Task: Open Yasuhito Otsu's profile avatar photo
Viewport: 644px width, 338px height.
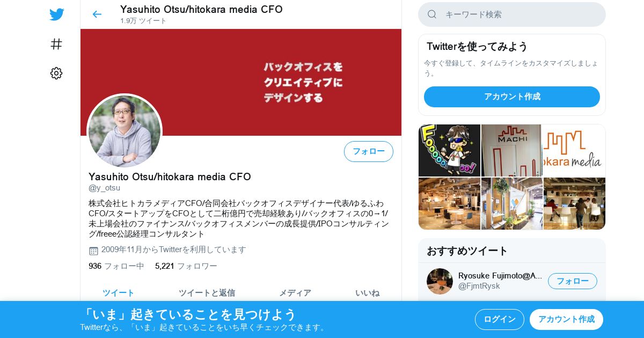Action: coord(125,131)
